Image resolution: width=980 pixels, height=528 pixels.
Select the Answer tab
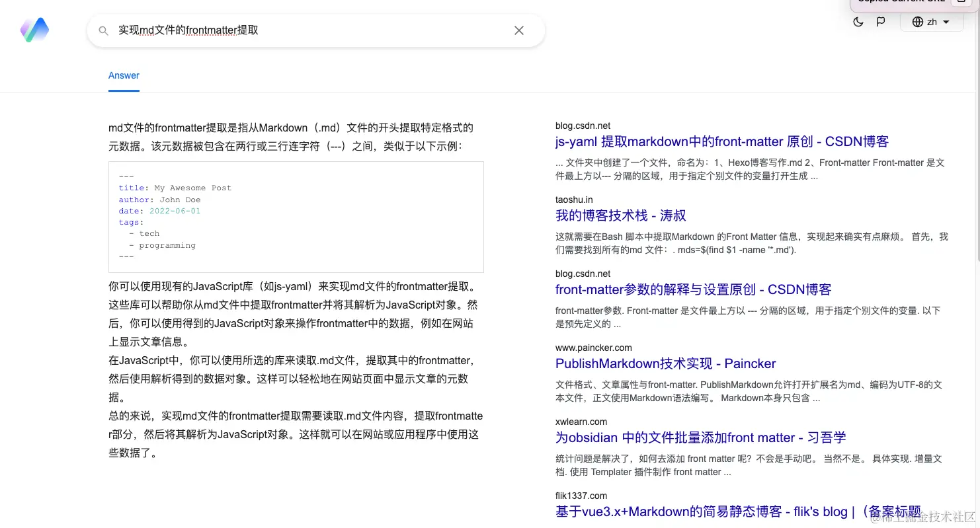pos(124,75)
